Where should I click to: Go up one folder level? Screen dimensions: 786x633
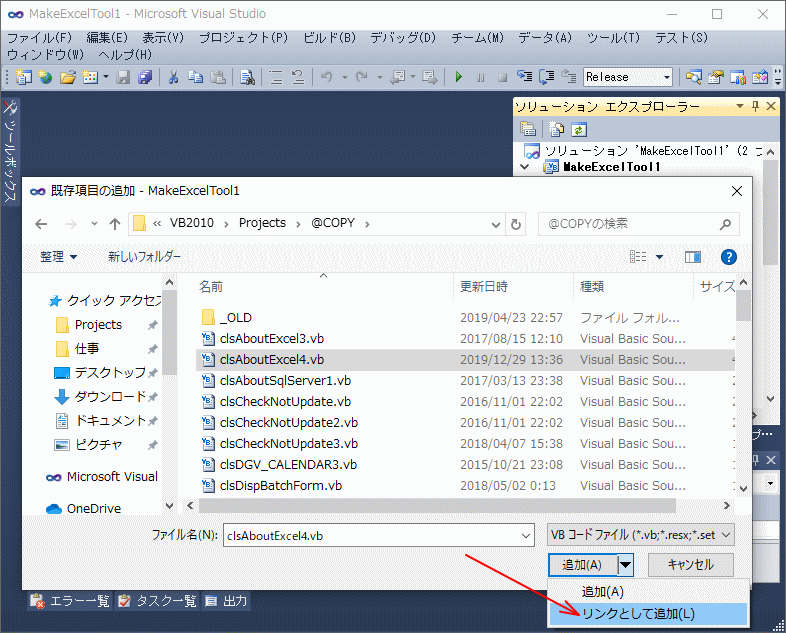(x=115, y=224)
